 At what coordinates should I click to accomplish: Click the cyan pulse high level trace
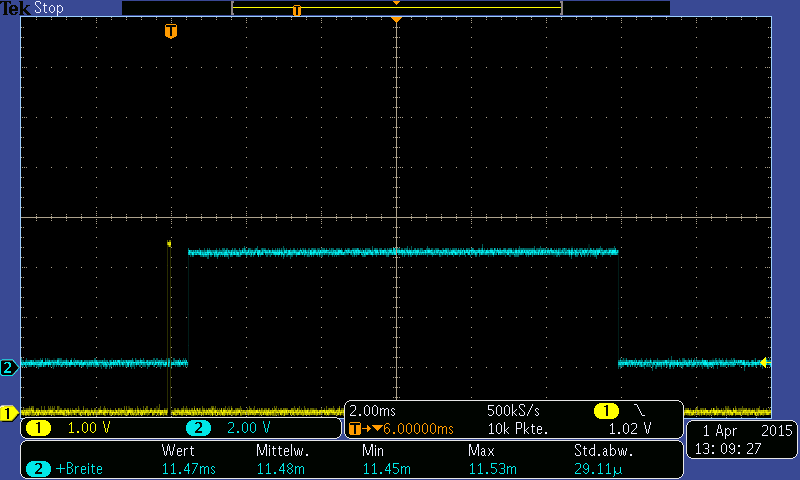pos(403,251)
